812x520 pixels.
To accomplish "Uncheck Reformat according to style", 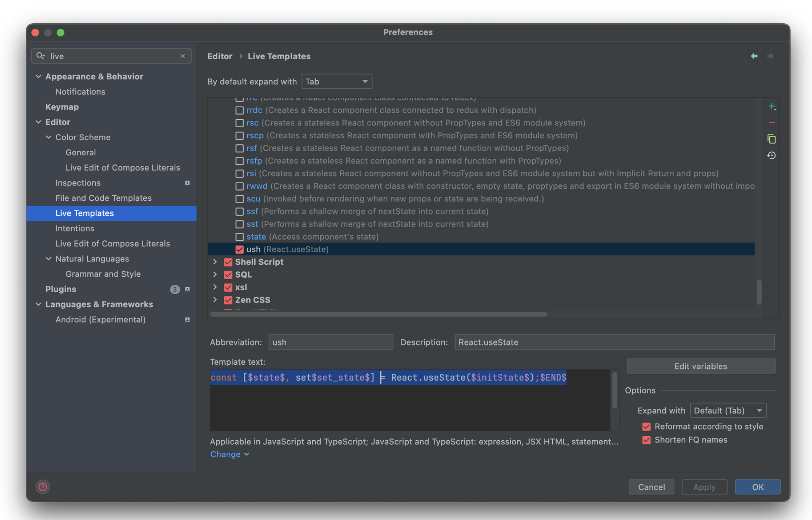I will 646,427.
